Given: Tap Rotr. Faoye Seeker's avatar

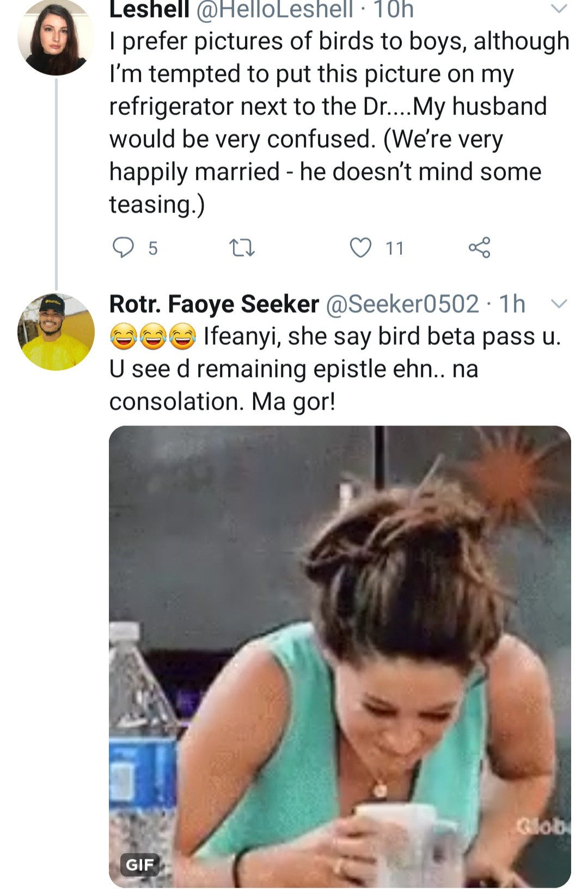Looking at the screenshot, I should (x=56, y=332).
